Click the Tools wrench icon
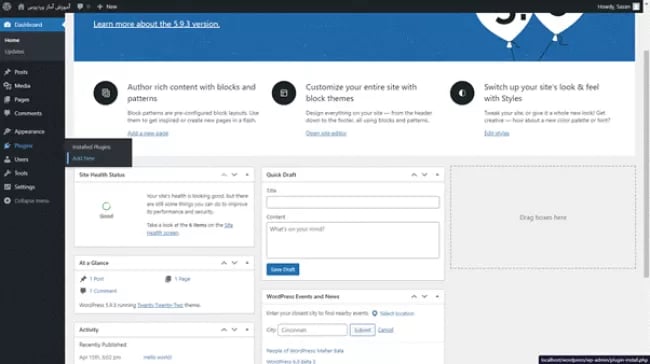This screenshot has height=364, width=650. pos(7,173)
